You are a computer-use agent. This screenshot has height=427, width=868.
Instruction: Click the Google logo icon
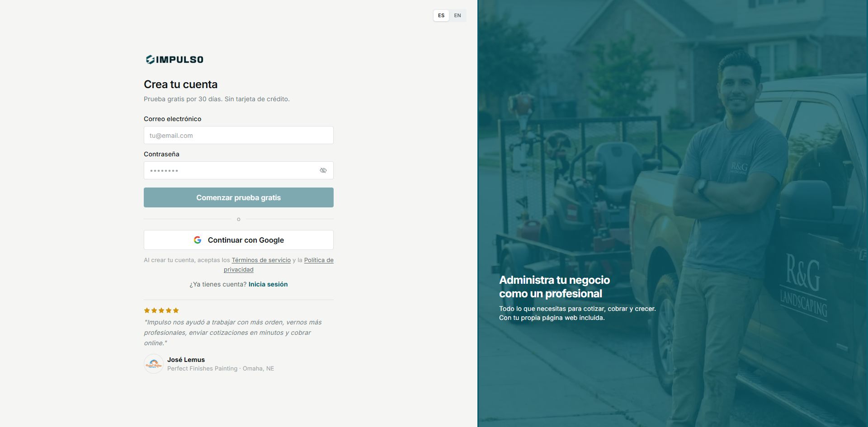point(198,240)
